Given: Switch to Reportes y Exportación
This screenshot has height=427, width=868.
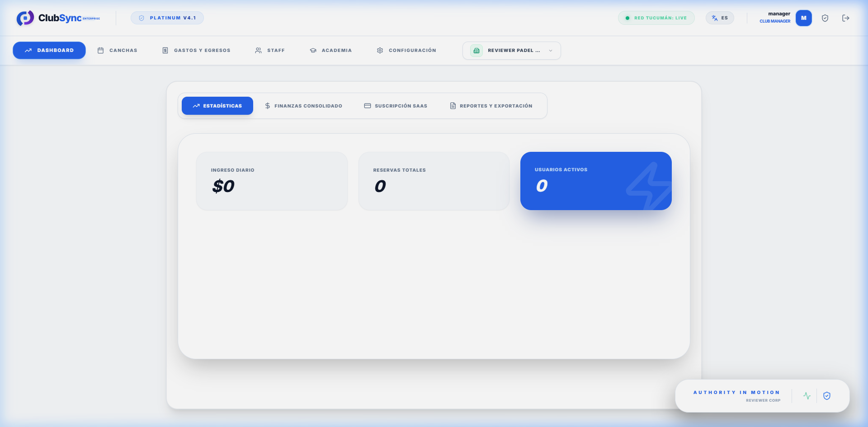Looking at the screenshot, I should tap(491, 105).
